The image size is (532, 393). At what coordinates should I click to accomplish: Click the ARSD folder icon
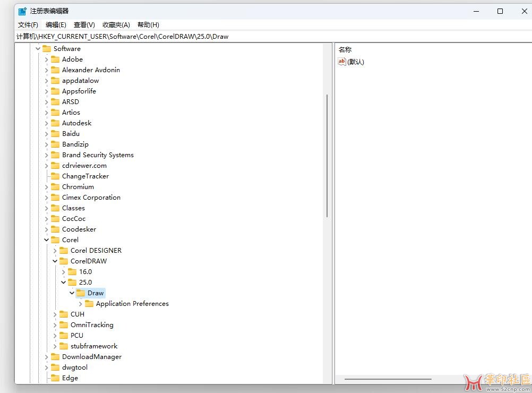(55, 102)
